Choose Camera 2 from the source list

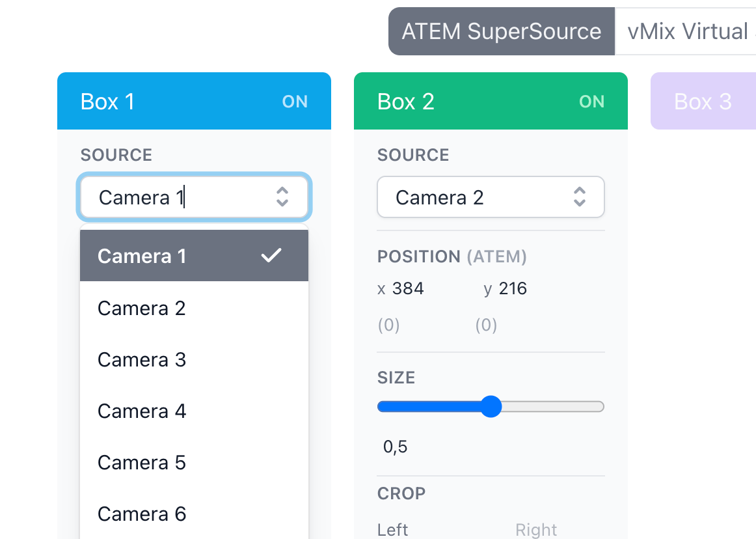pos(194,308)
